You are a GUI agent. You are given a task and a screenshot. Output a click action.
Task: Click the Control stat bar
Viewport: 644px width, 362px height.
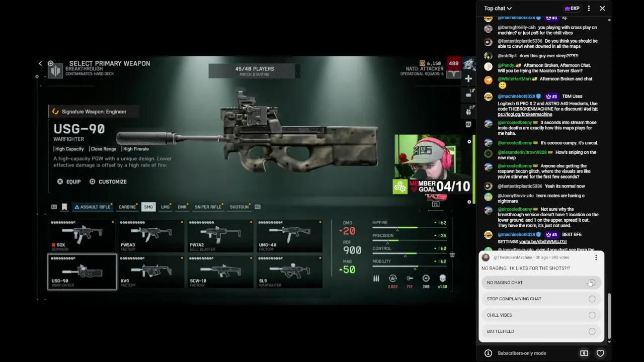pos(409,253)
